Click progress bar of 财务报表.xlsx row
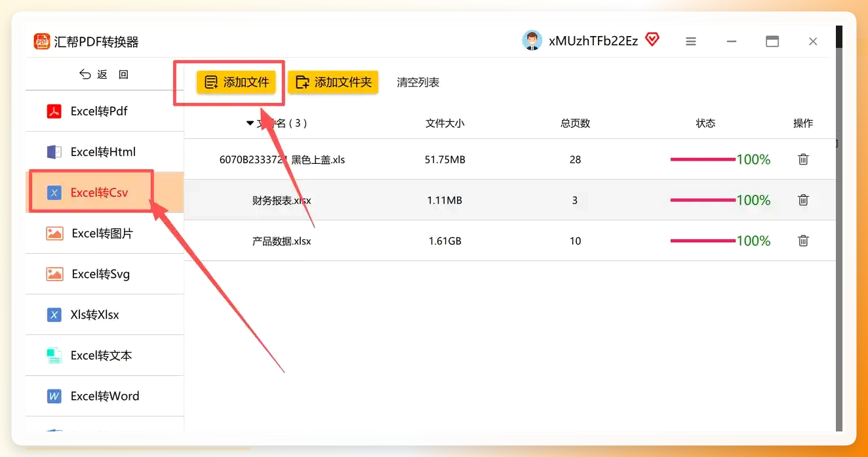 point(703,200)
